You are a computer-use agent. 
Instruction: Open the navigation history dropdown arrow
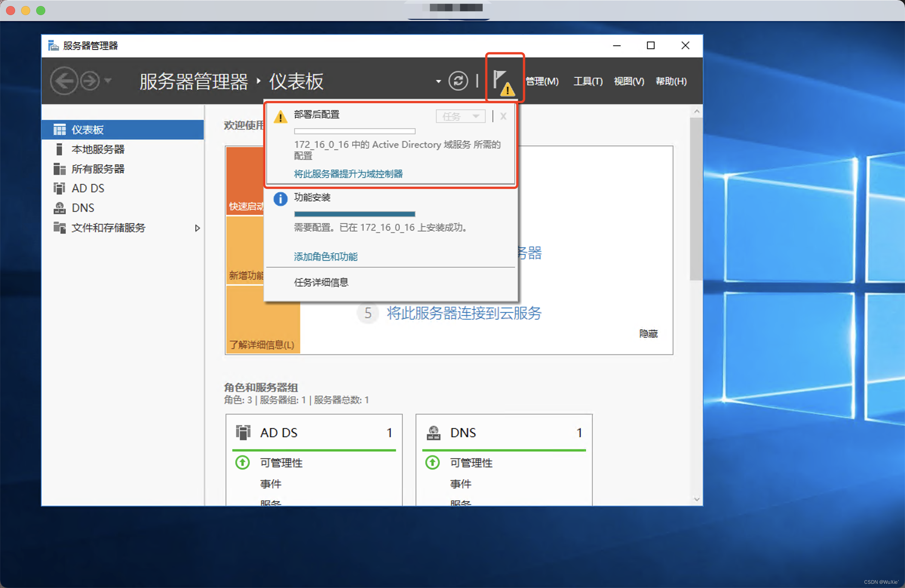point(108,81)
